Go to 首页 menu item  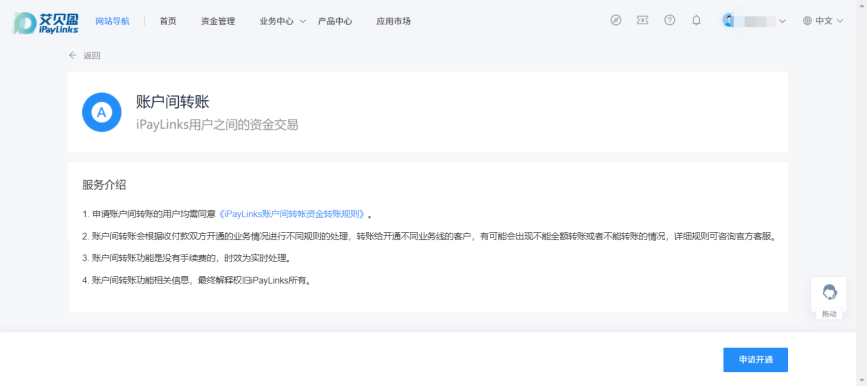pyautogui.click(x=168, y=21)
